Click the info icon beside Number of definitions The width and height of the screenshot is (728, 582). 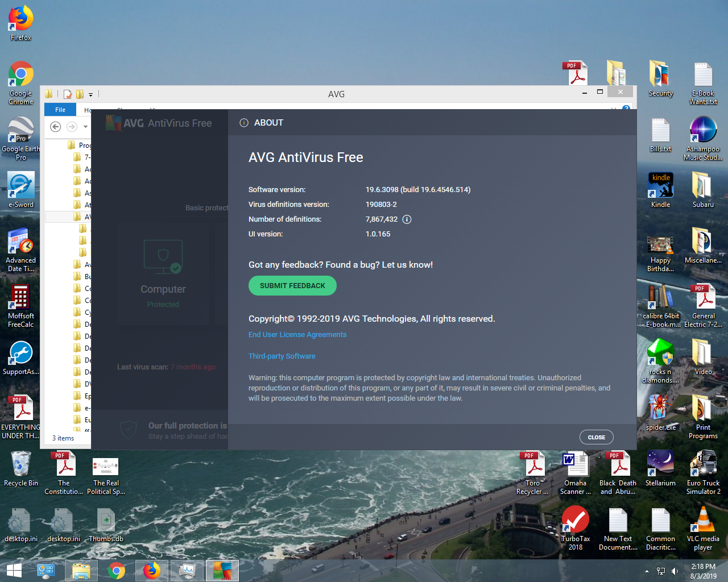tap(407, 219)
